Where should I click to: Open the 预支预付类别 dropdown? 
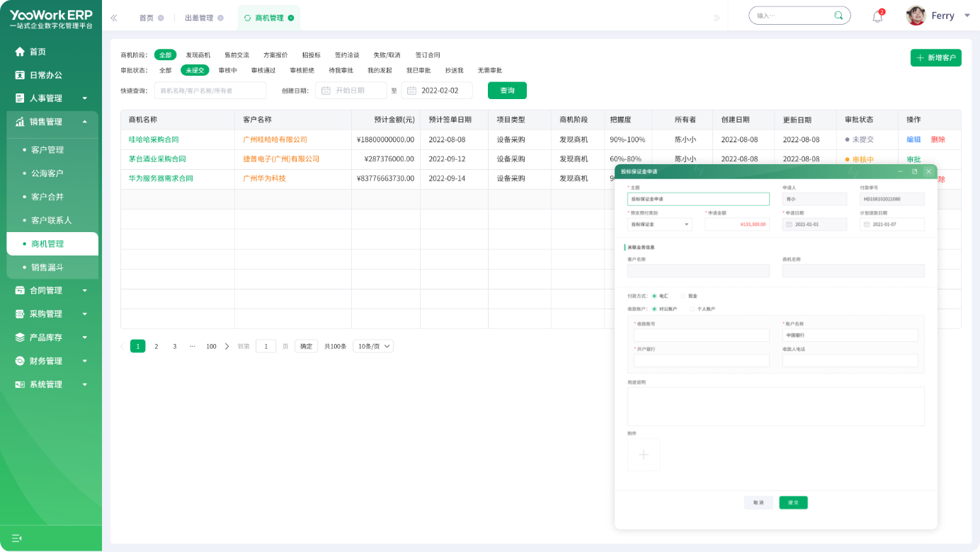click(659, 224)
